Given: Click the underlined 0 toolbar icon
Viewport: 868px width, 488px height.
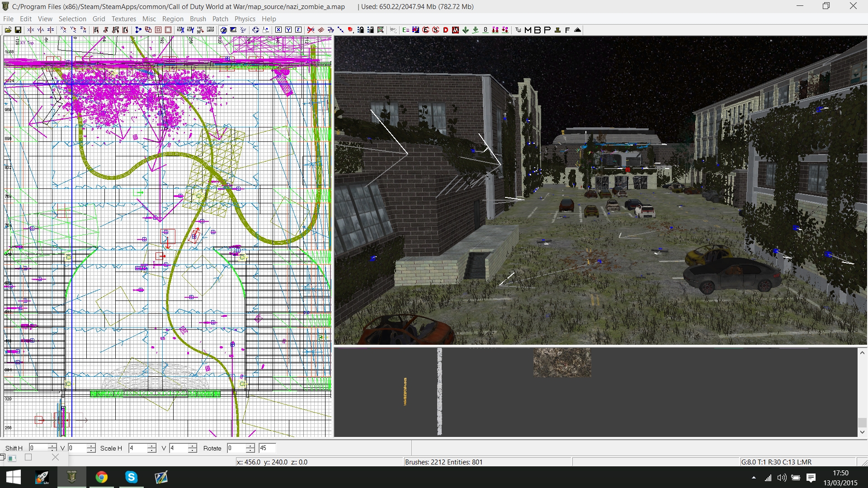Looking at the screenshot, I should pyautogui.click(x=486, y=30).
